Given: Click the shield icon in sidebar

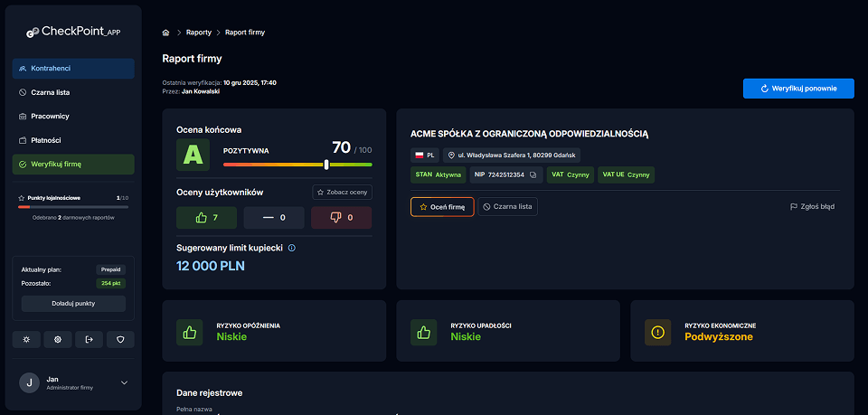Looking at the screenshot, I should coord(120,340).
